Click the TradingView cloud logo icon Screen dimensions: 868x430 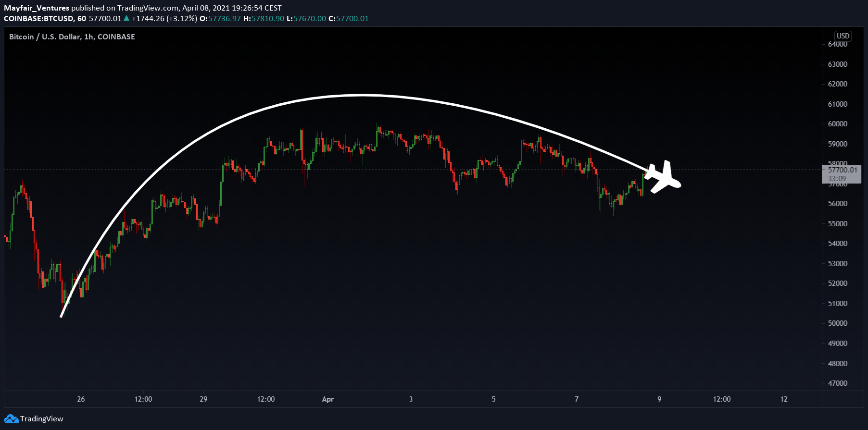11,419
